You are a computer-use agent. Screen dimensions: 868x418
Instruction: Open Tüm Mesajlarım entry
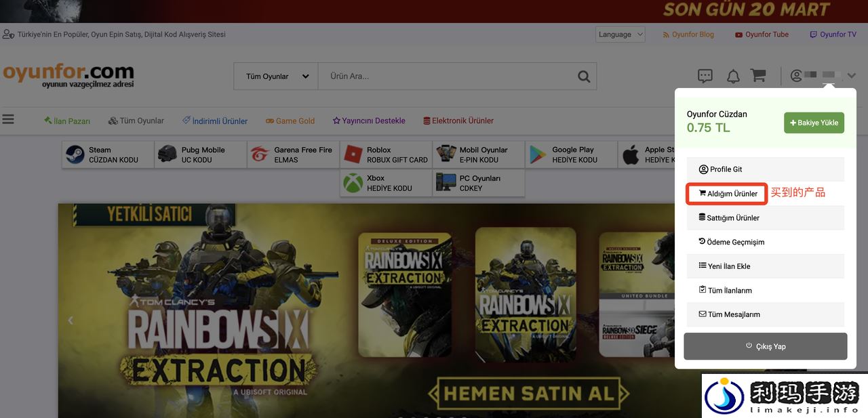766,314
